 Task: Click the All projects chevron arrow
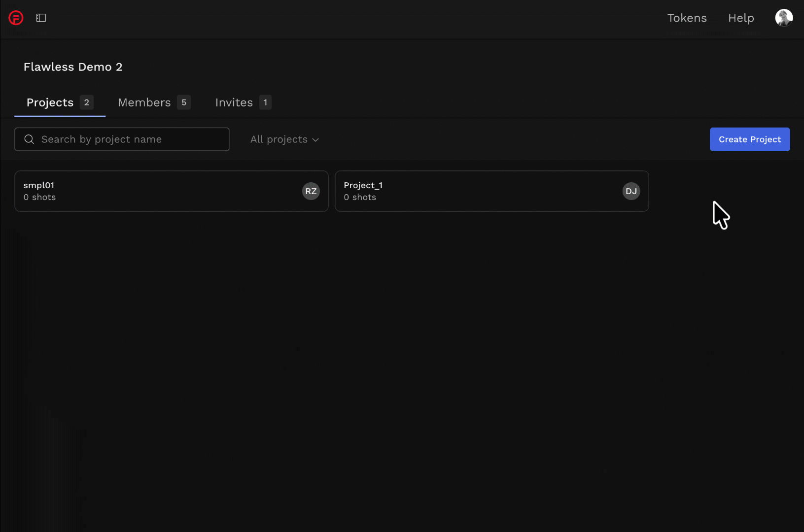(x=315, y=140)
